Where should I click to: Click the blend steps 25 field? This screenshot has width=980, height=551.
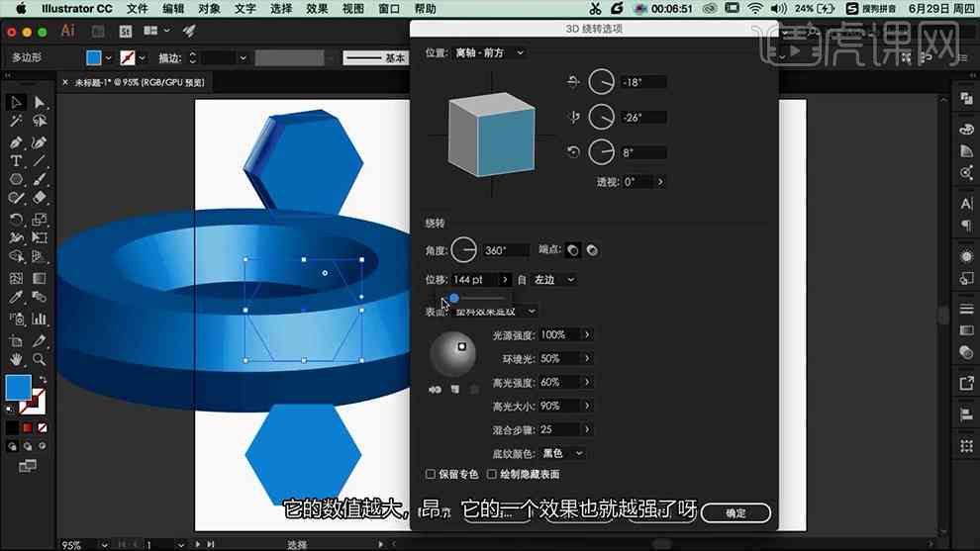pos(560,429)
